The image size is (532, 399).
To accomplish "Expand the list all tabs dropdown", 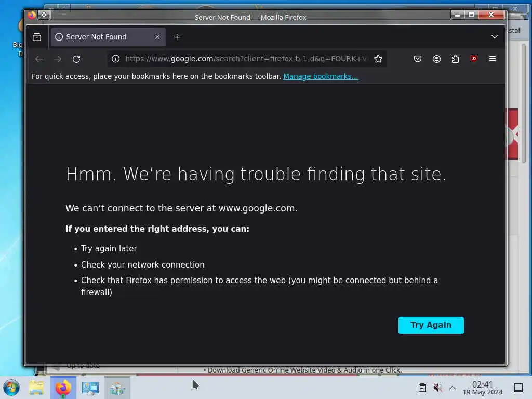I will (495, 37).
